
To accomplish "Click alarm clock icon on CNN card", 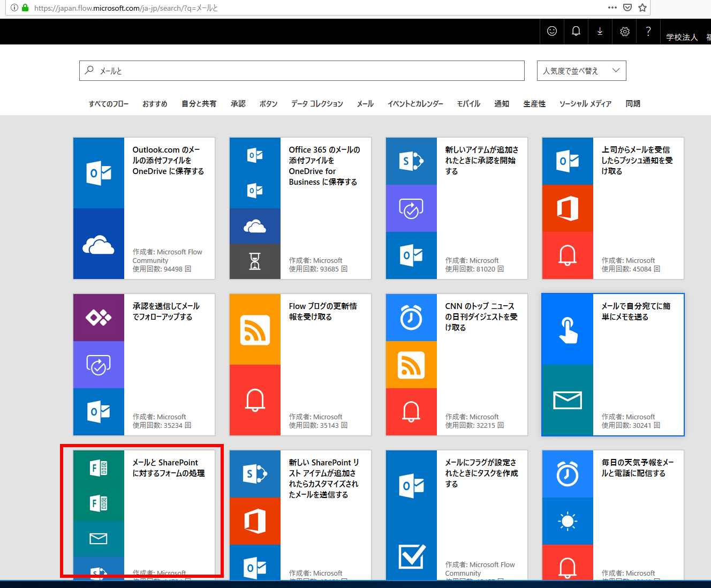I will coord(411,317).
